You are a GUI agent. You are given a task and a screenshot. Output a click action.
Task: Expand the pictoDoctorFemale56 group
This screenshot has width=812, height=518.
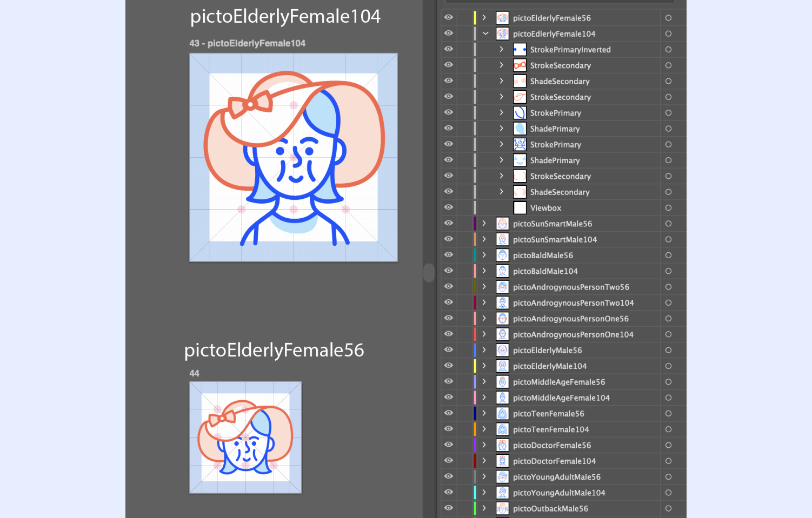(483, 445)
